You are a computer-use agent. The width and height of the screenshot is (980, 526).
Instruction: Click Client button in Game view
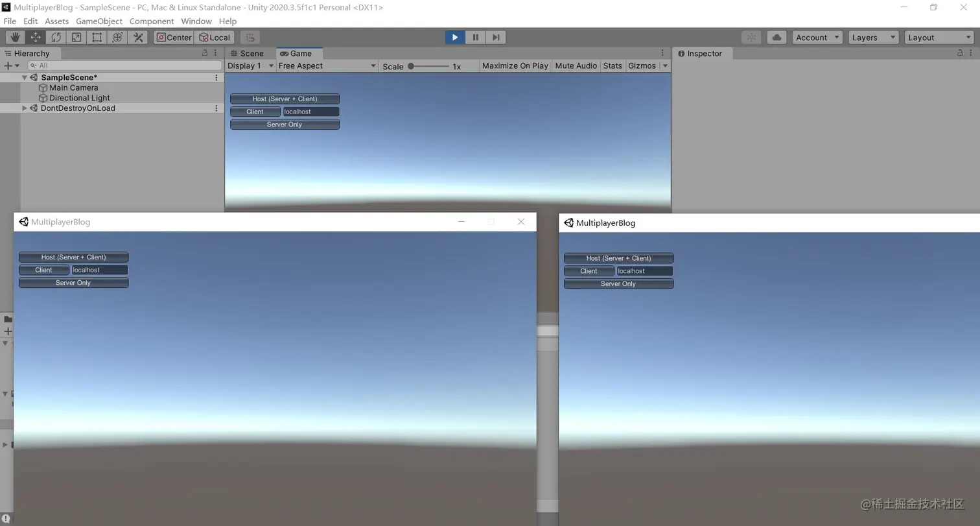pyautogui.click(x=255, y=112)
